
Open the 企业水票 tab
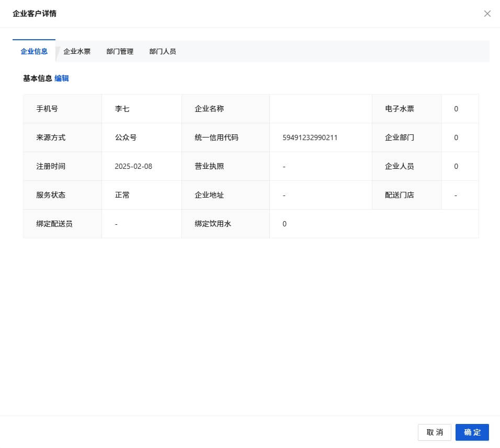point(77,51)
